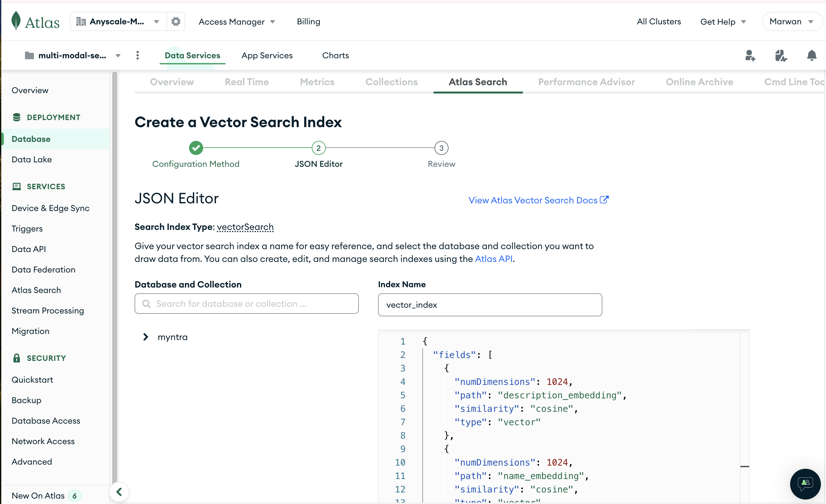Click the Review step indicator

(441, 148)
